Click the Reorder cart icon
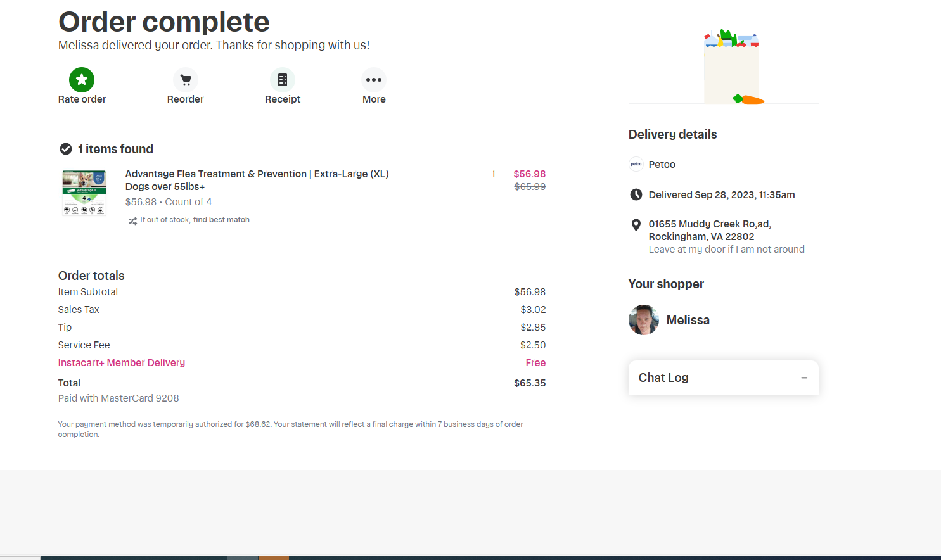This screenshot has height=560, width=941. pos(186,80)
